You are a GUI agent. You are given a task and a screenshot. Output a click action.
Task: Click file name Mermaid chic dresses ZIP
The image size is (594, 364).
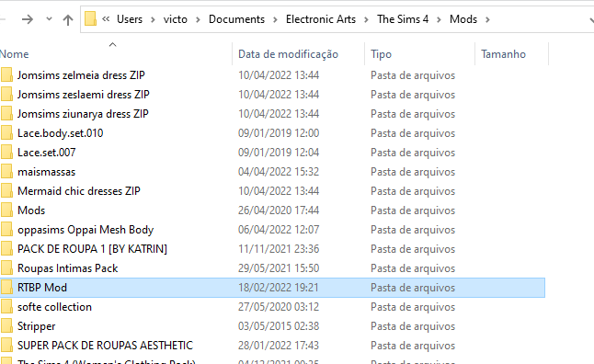click(x=79, y=191)
